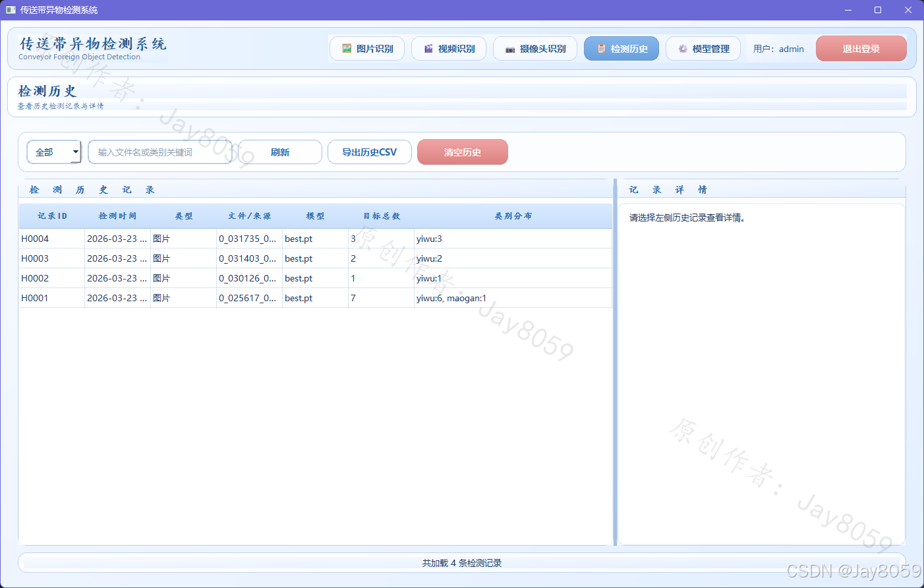Click the camera icon in 摄像头识别 tab

coord(510,49)
